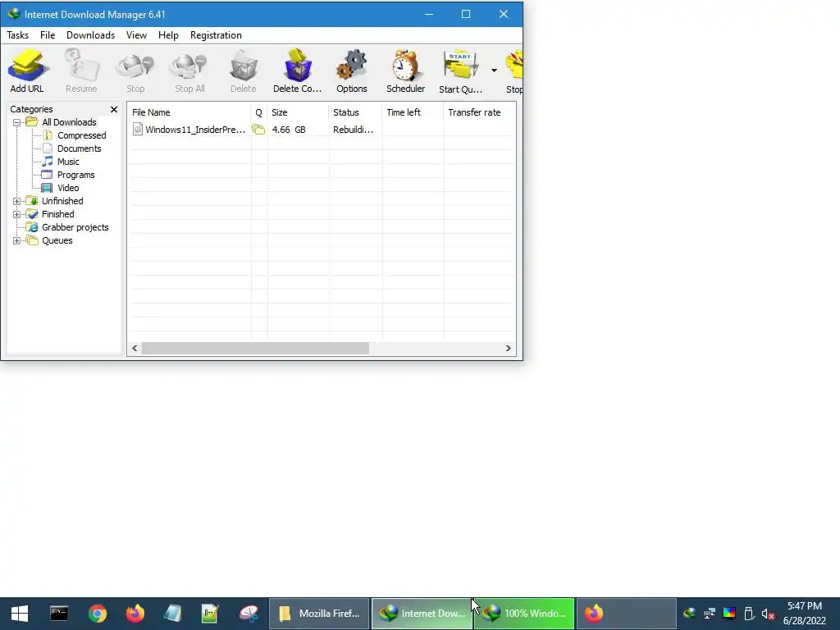Switch to Internet Dow... taskbar button
Screen dimensions: 840x630
[422, 614]
